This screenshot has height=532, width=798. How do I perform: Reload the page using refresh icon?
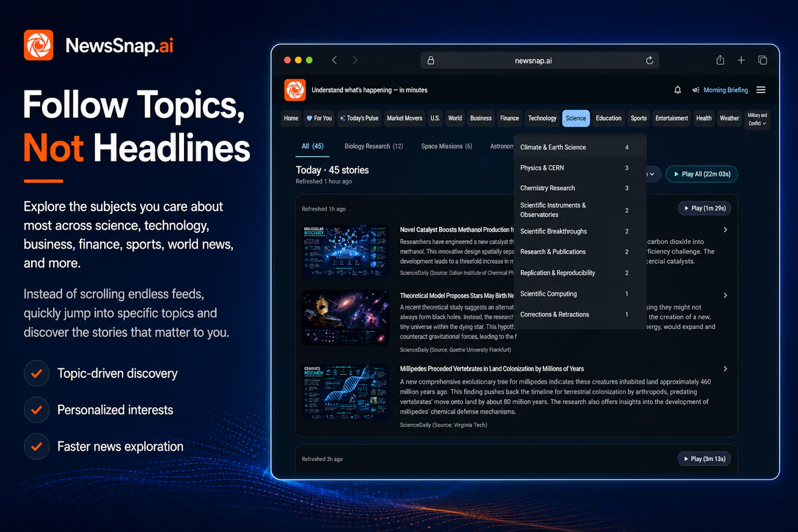pos(649,60)
